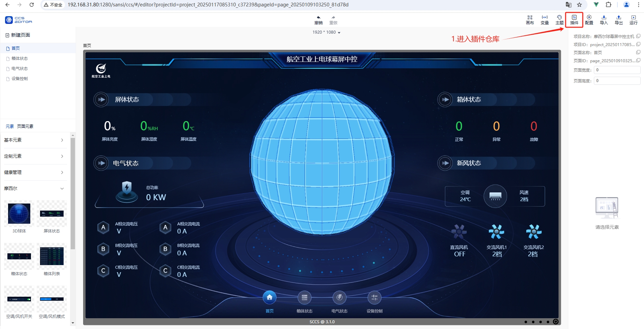Click the CCS Editor logo
This screenshot has width=644, height=329.
pyautogui.click(x=19, y=20)
